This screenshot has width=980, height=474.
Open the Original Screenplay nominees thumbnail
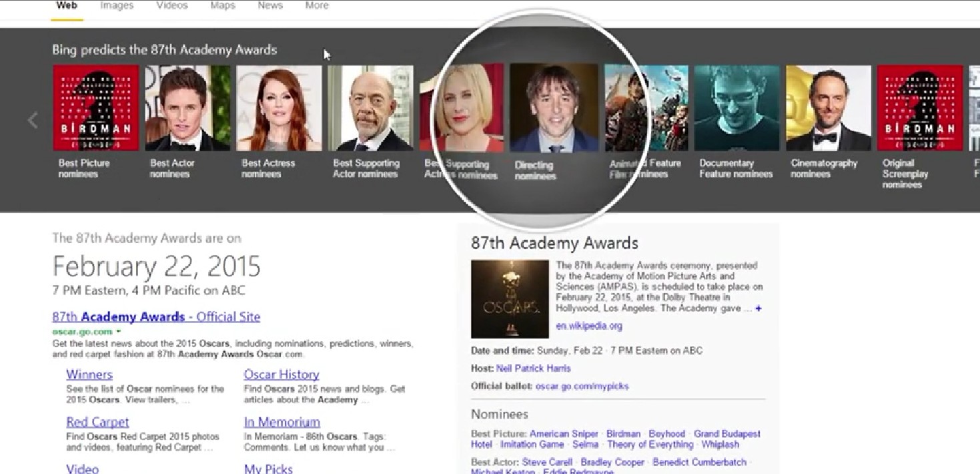point(919,107)
